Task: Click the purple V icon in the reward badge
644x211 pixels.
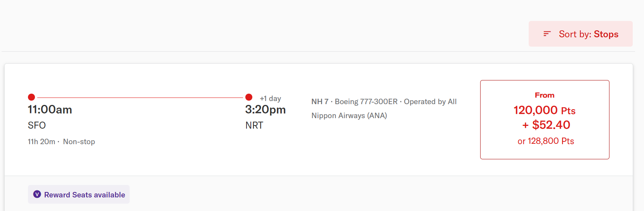Action: [37, 194]
